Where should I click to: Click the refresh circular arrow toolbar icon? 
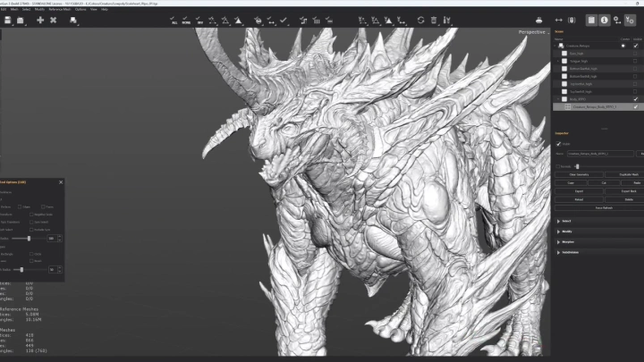(420, 20)
